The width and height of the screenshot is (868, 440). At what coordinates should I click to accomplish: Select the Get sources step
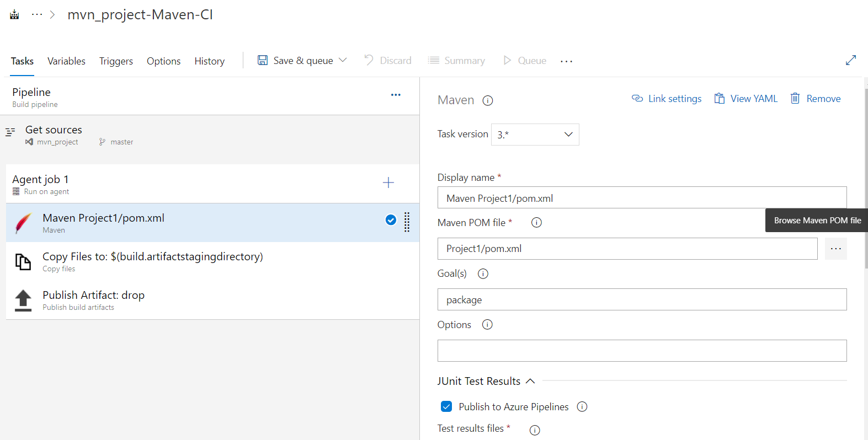[210, 135]
